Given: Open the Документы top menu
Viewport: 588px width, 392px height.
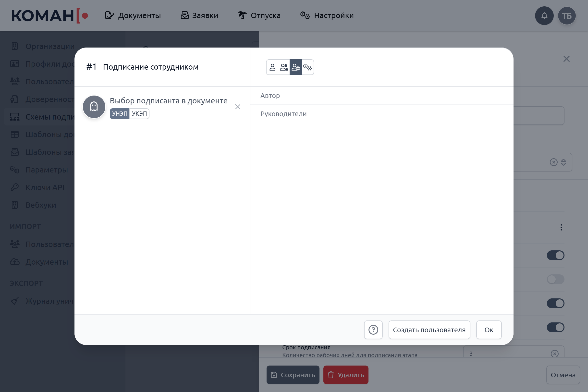Looking at the screenshot, I should 133,15.
